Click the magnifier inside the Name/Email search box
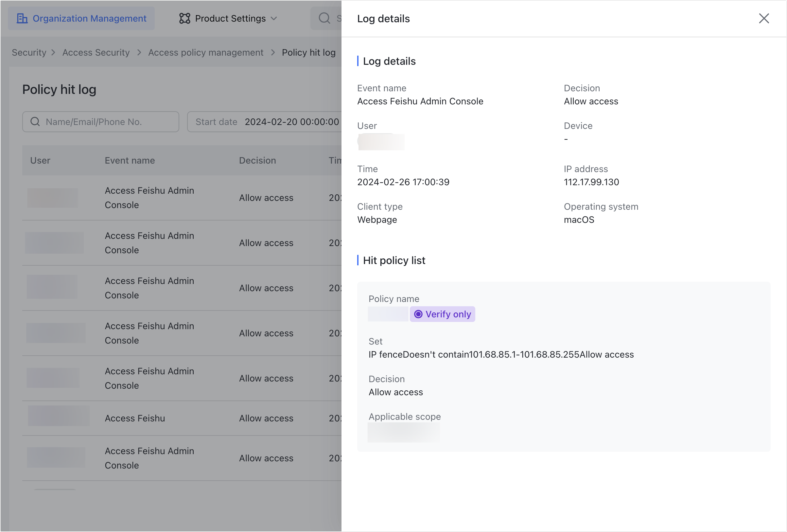 point(35,122)
